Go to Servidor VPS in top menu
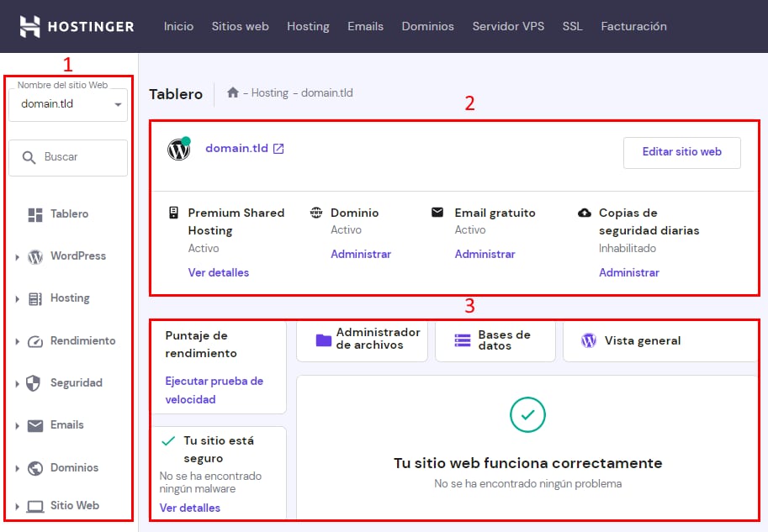The image size is (768, 532). [x=508, y=26]
